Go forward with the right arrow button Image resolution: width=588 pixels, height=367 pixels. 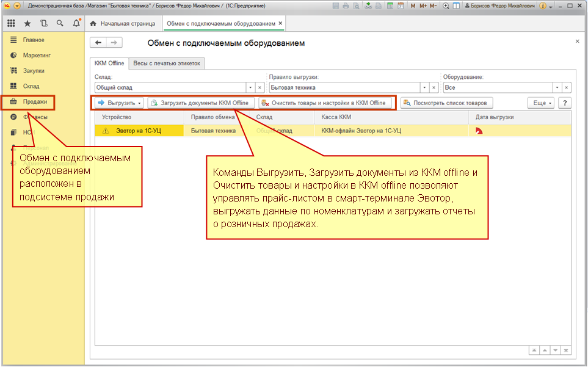(114, 43)
